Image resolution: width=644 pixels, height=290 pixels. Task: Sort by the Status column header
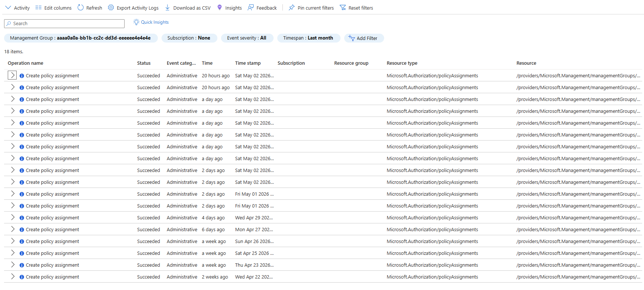pos(144,63)
